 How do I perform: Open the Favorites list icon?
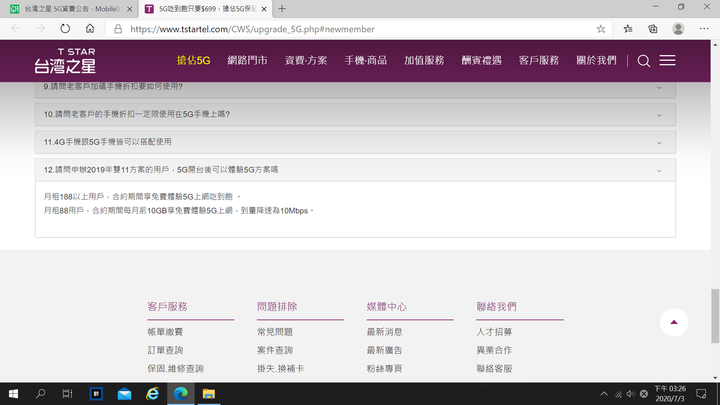[628, 29]
